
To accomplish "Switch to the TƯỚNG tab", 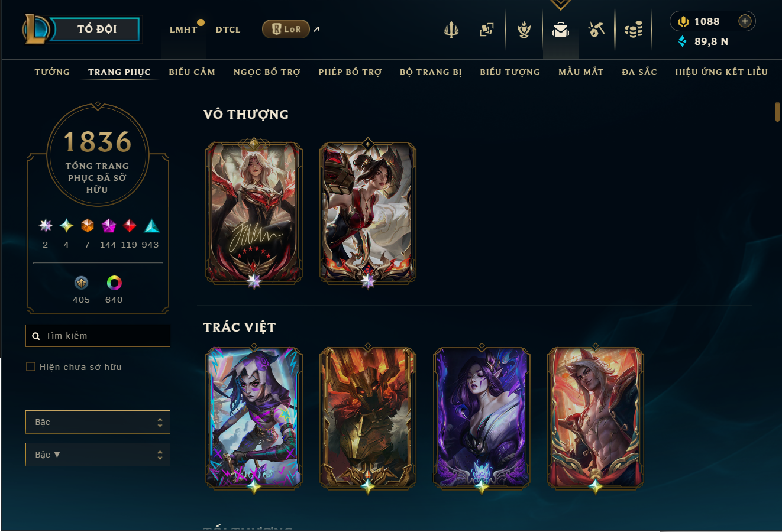I will [x=52, y=72].
